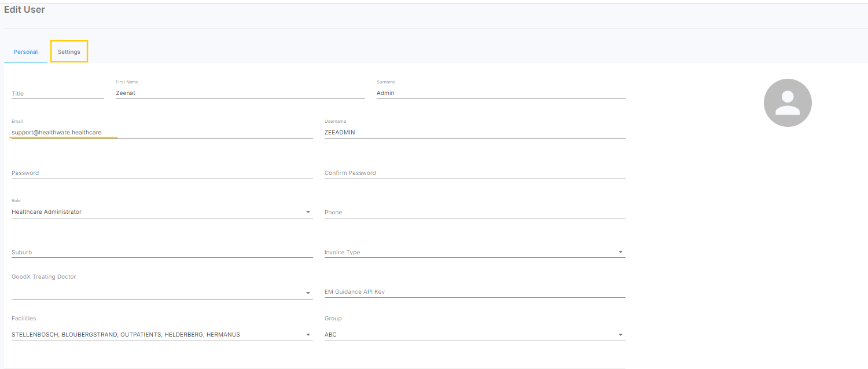The image size is (868, 369).
Task: Expand the GoodX Treating Doctor dropdown
Action: [308, 293]
